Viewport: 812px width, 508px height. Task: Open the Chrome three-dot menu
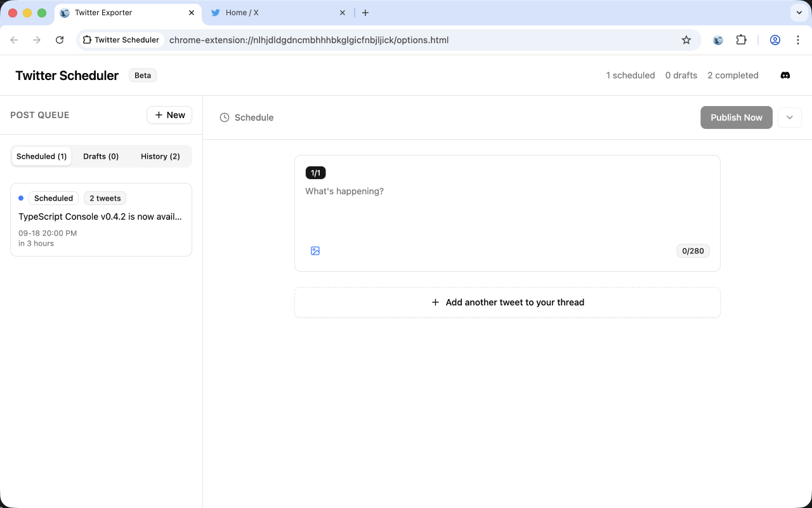tap(798, 40)
